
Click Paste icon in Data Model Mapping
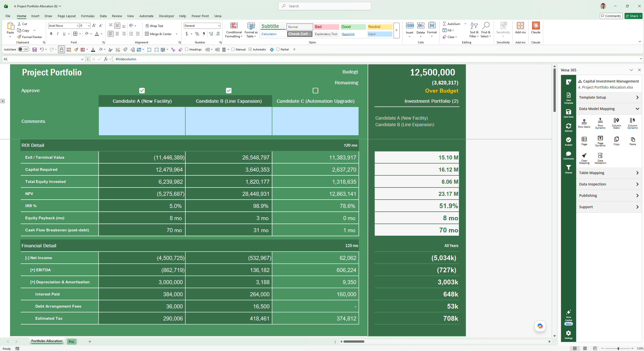point(632,141)
